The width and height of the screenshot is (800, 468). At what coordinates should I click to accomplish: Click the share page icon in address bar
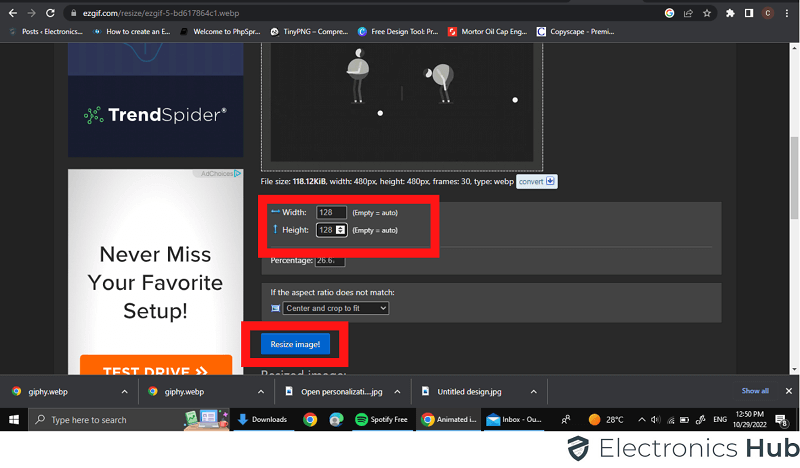689,13
